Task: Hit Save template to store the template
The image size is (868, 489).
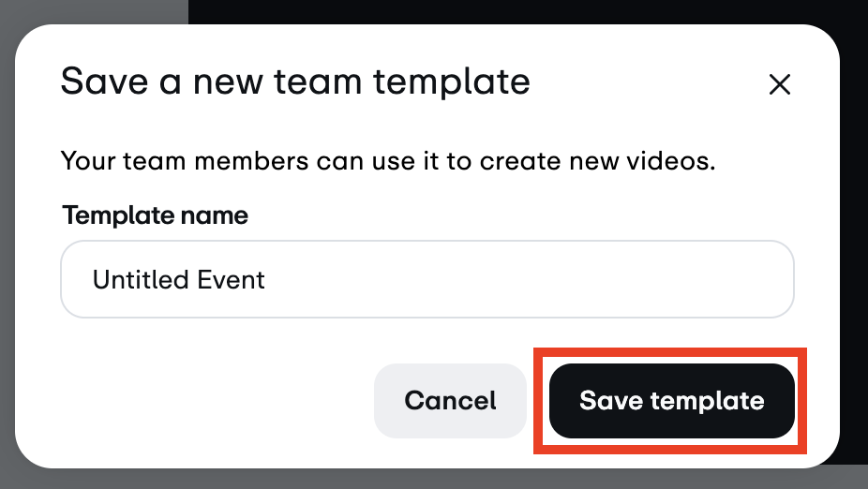Action: [x=671, y=401]
